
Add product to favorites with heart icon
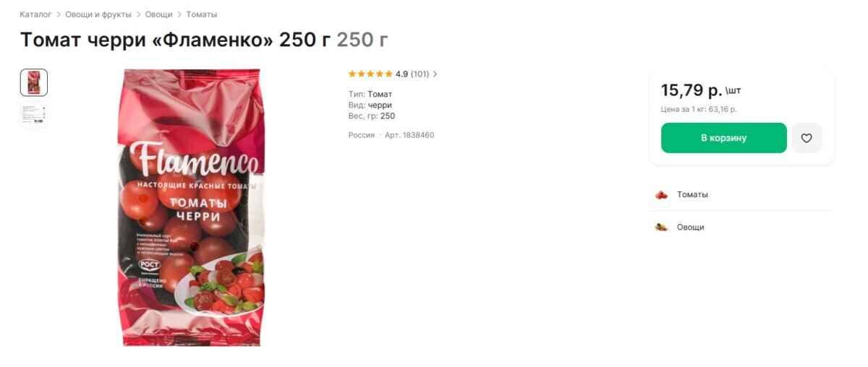click(x=807, y=138)
